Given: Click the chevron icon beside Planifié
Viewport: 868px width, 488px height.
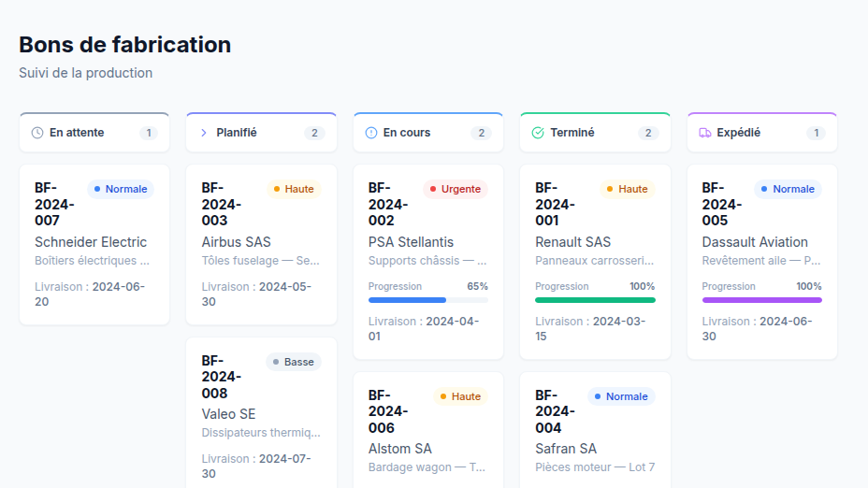Looking at the screenshot, I should pyautogui.click(x=204, y=133).
